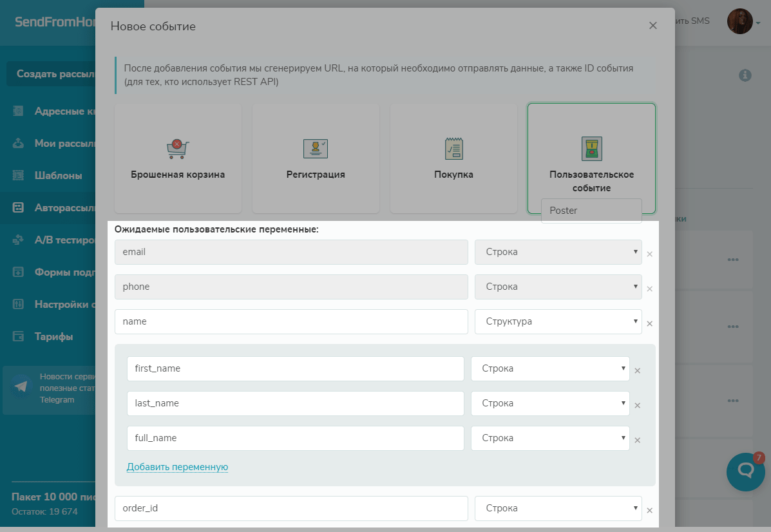Click the info icon at top right
The height and width of the screenshot is (532, 771).
tap(745, 75)
